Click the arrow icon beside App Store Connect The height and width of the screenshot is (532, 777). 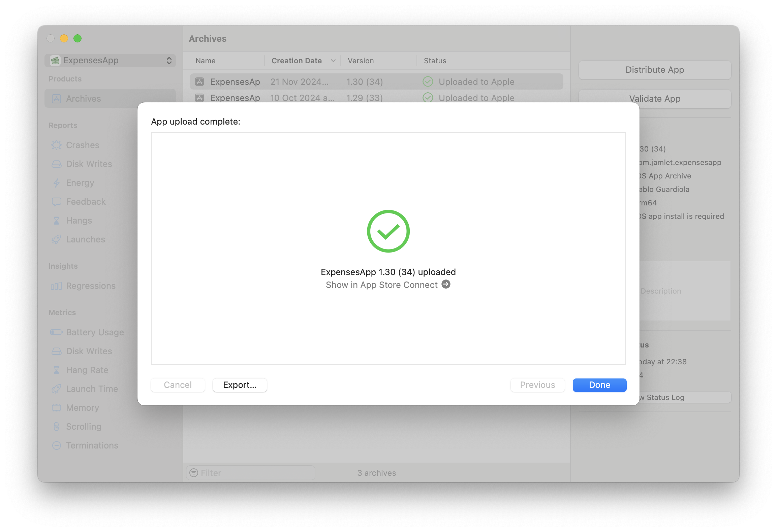click(446, 285)
